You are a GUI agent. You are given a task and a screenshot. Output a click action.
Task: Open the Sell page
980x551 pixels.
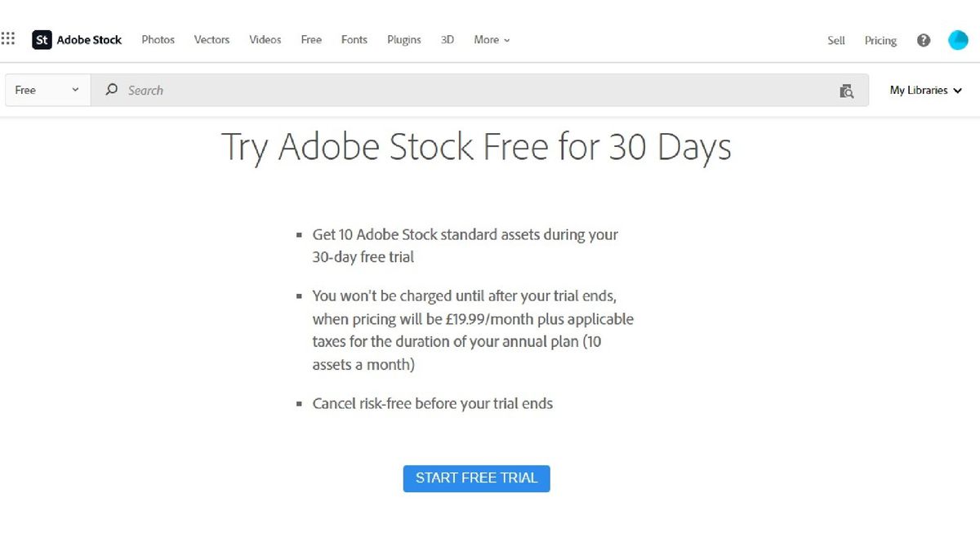[835, 40]
